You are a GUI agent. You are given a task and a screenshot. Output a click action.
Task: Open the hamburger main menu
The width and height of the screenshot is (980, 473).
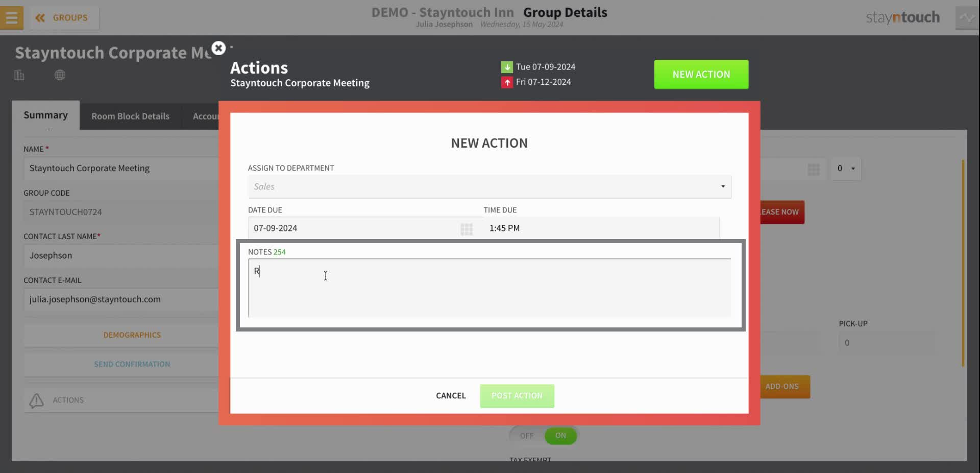[11, 17]
